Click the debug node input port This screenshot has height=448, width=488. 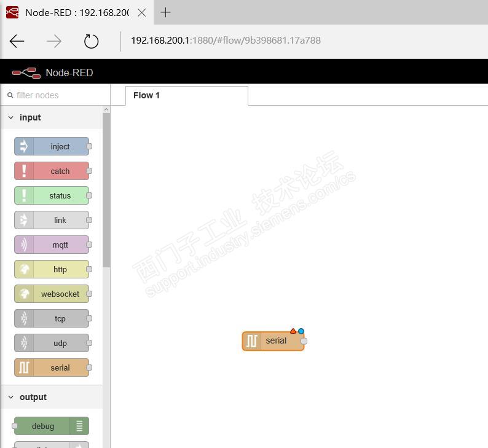click(14, 426)
